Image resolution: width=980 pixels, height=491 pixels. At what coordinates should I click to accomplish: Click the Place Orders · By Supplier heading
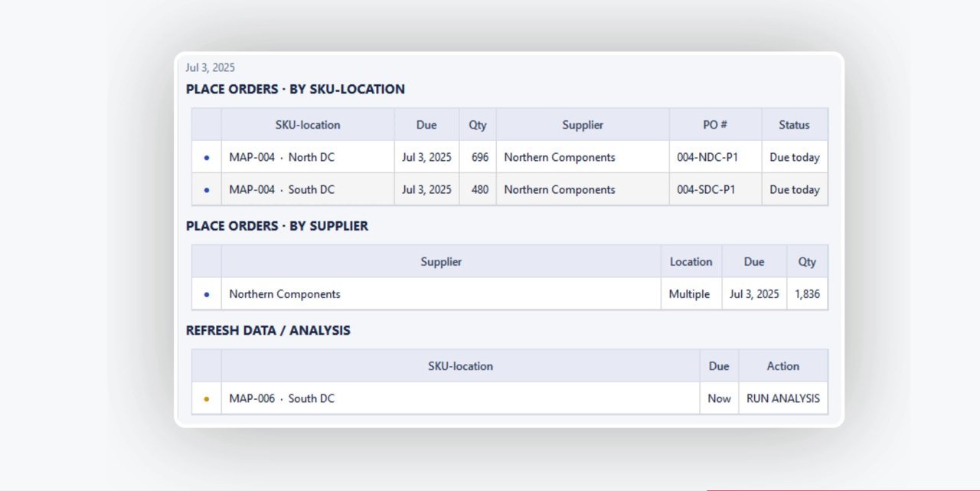click(x=277, y=226)
